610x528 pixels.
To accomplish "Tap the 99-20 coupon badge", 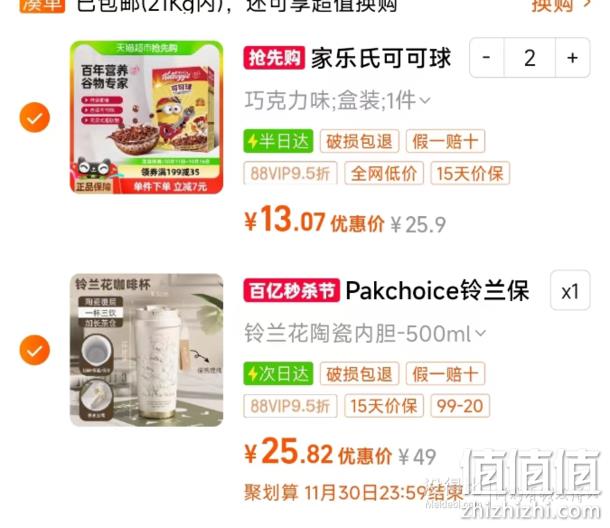I will [x=460, y=406].
